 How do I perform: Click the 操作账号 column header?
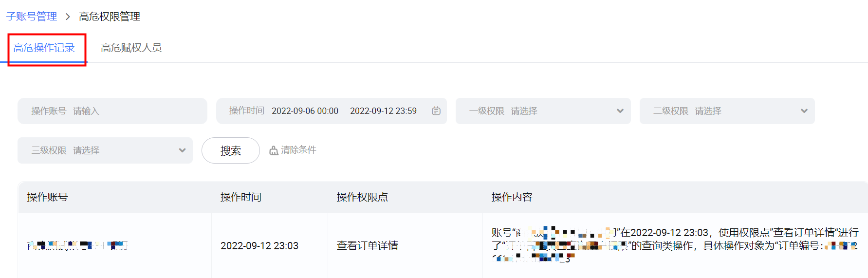click(x=47, y=197)
